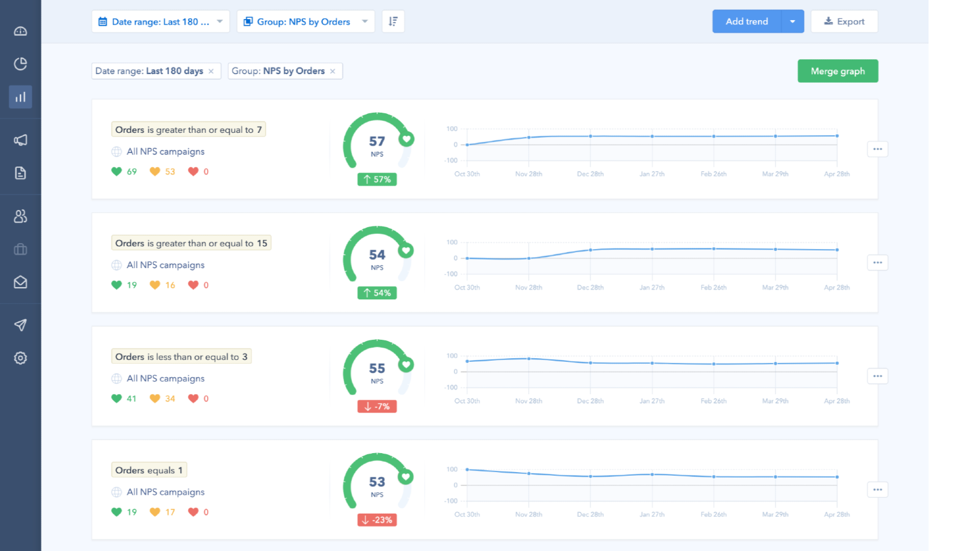
Task: Click the sort order toolbar button
Action: pyautogui.click(x=393, y=21)
